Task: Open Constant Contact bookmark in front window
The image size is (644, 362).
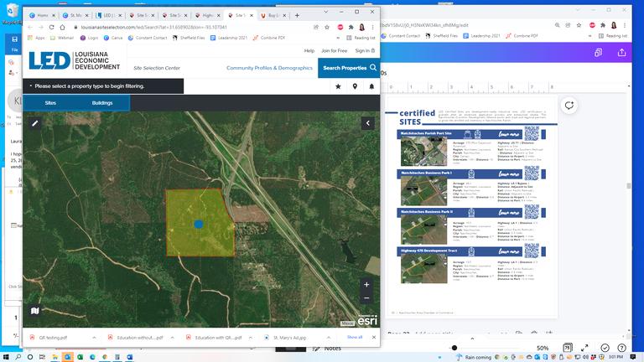Action: pos(148,38)
